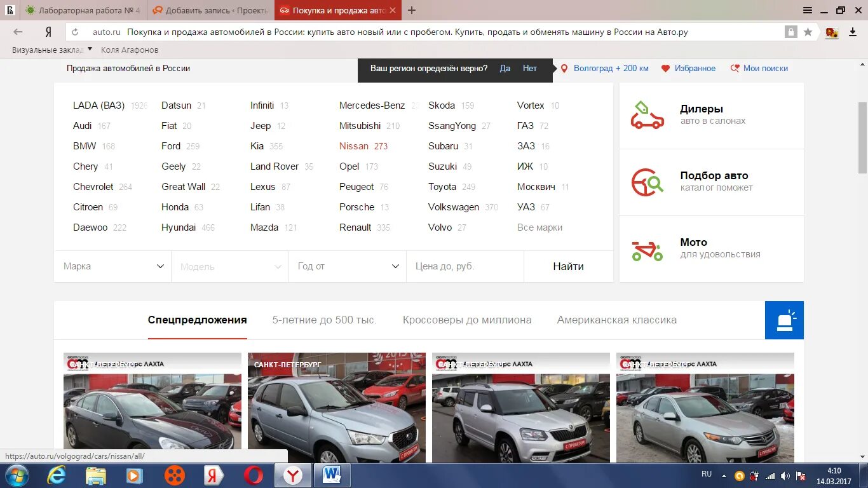Open the Dealers car icon
The height and width of the screenshot is (488, 868).
(x=648, y=116)
